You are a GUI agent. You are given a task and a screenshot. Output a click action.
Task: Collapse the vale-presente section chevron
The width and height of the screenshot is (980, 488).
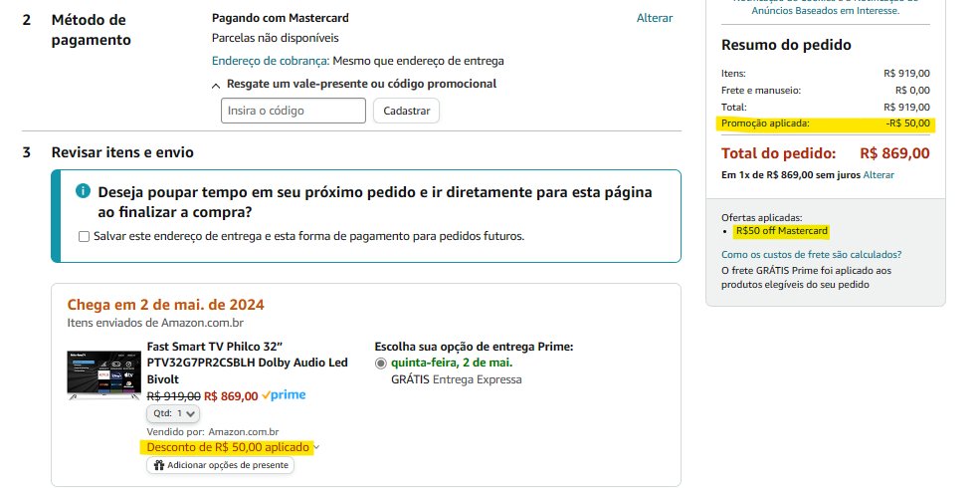pos(216,85)
